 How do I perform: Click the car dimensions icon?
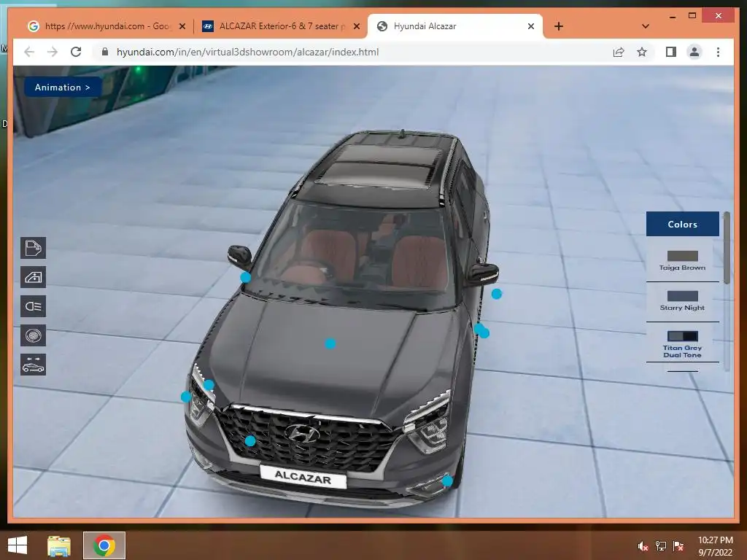coord(33,365)
